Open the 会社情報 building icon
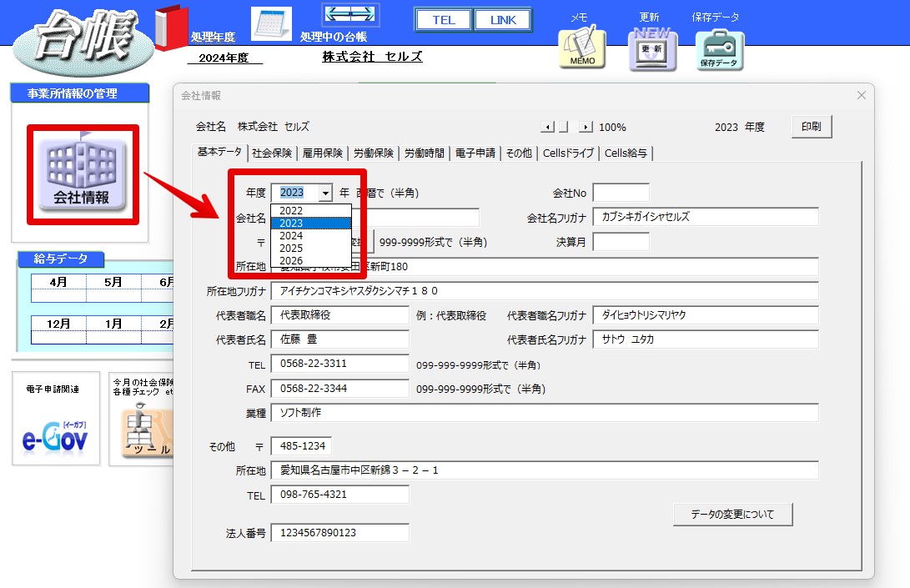The width and height of the screenshot is (910, 588). 83,174
